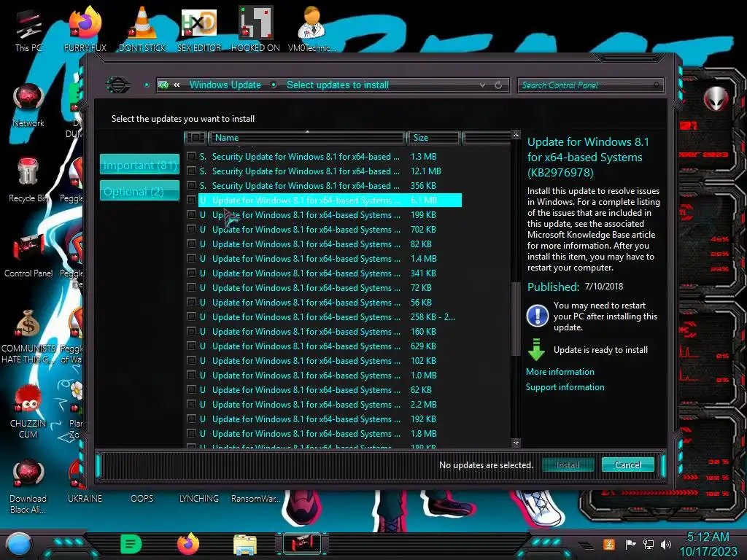Check the highlighted 6.1 MB update

(192, 200)
